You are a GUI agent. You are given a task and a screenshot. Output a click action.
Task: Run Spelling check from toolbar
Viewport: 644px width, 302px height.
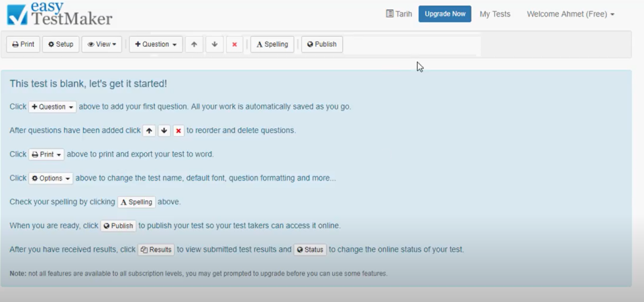tap(272, 44)
